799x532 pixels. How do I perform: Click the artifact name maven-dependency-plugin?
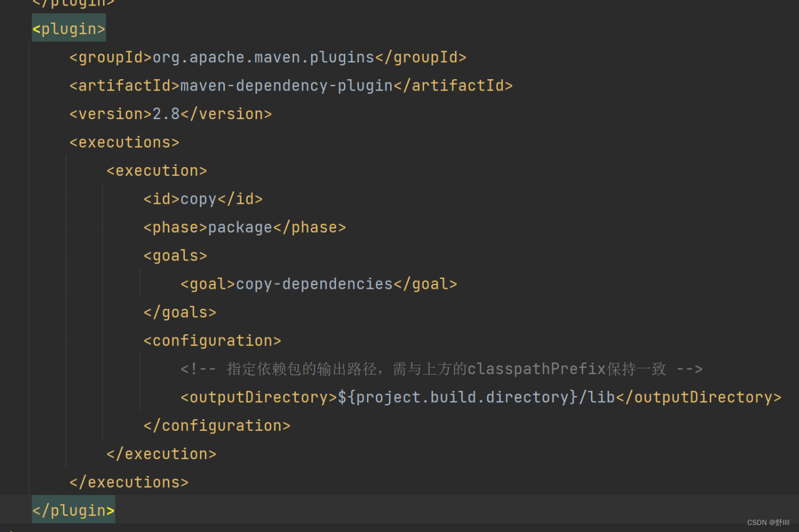pyautogui.click(x=287, y=85)
